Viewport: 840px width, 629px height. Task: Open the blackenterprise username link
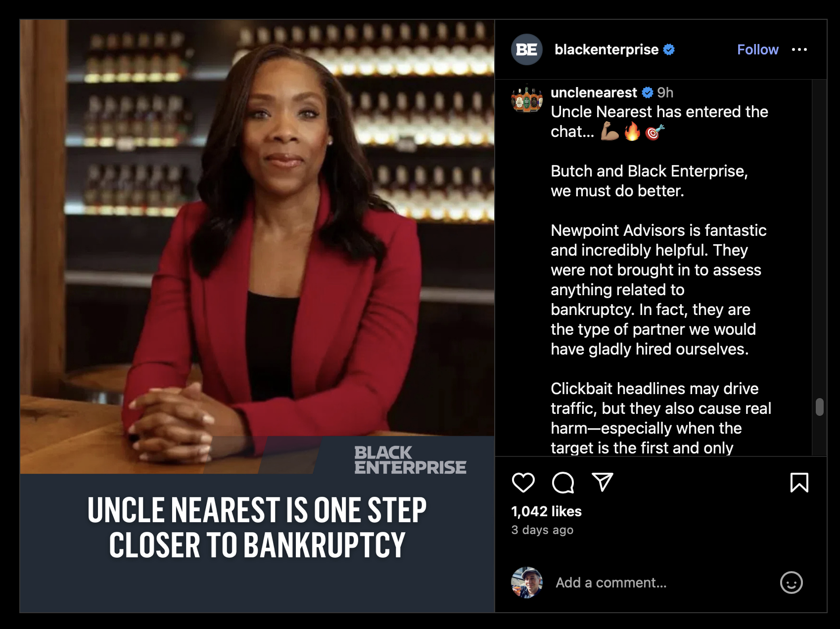[x=607, y=49]
